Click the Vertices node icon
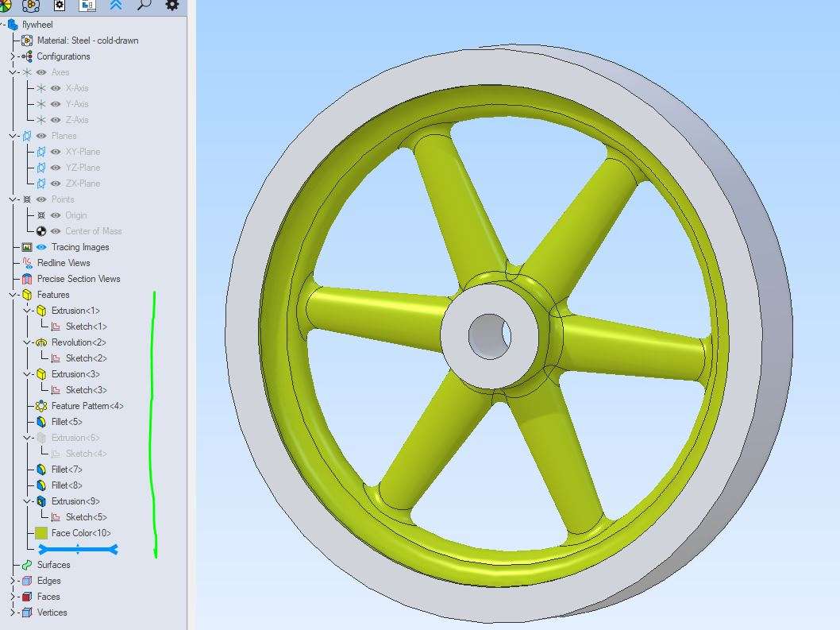This screenshot has width=840, height=630. click(27, 613)
